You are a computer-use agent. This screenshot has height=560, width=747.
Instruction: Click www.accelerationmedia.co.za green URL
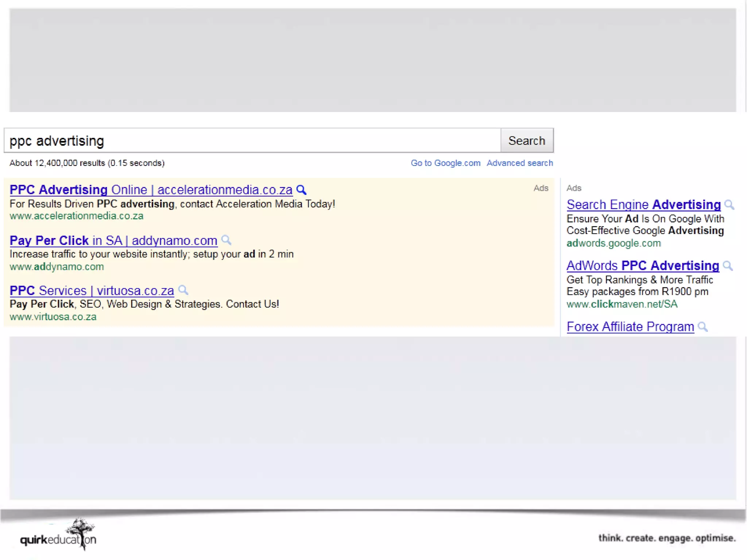click(x=77, y=216)
